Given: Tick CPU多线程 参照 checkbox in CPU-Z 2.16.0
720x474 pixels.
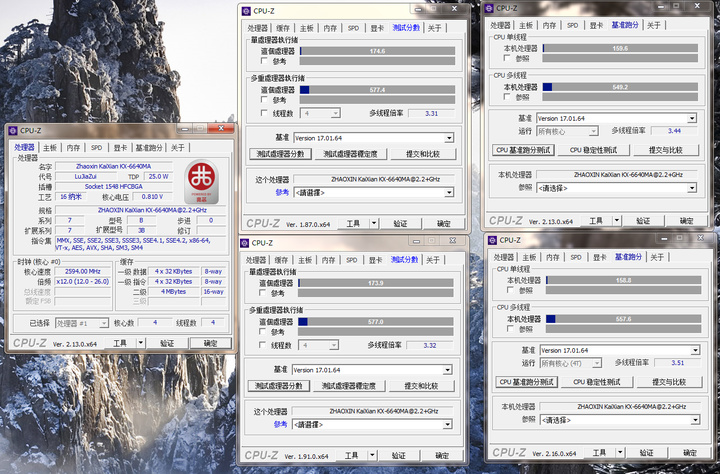Looking at the screenshot, I should 510,329.
